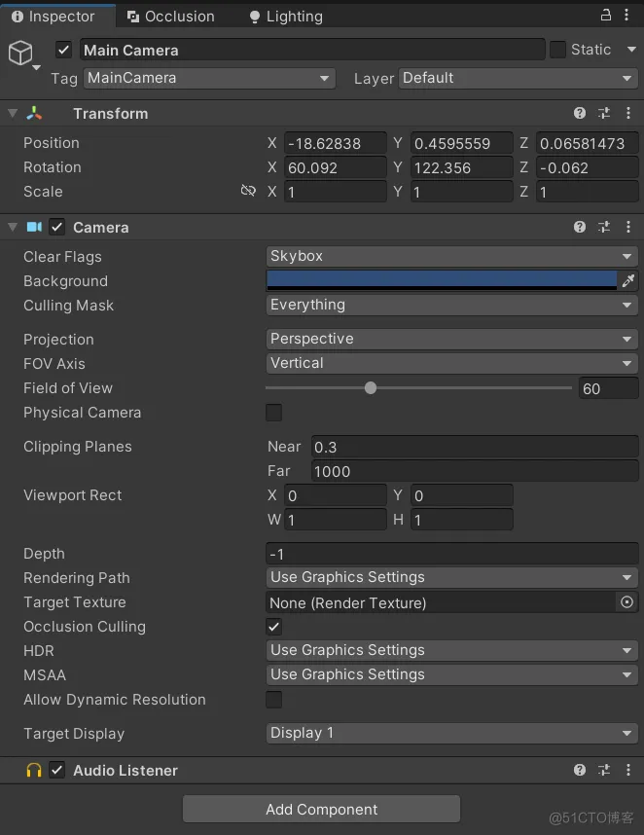The height and width of the screenshot is (835, 644).
Task: Open Transform component help reference
Action: tap(580, 113)
